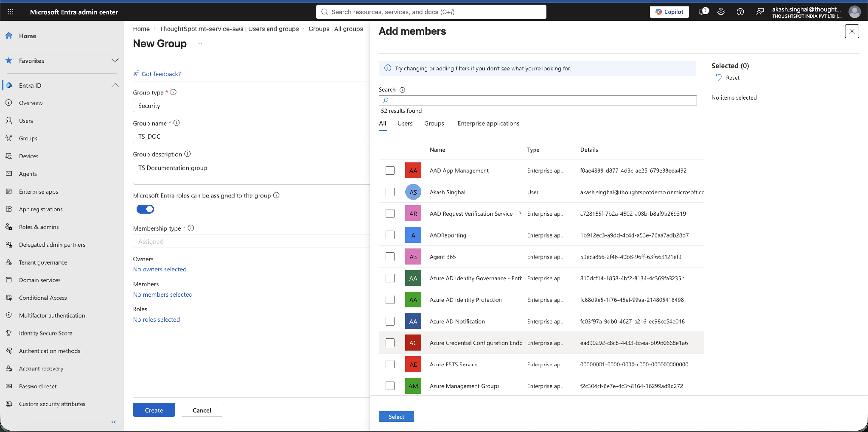This screenshot has height=432, width=868.
Task: Click the Create button
Action: point(154,410)
